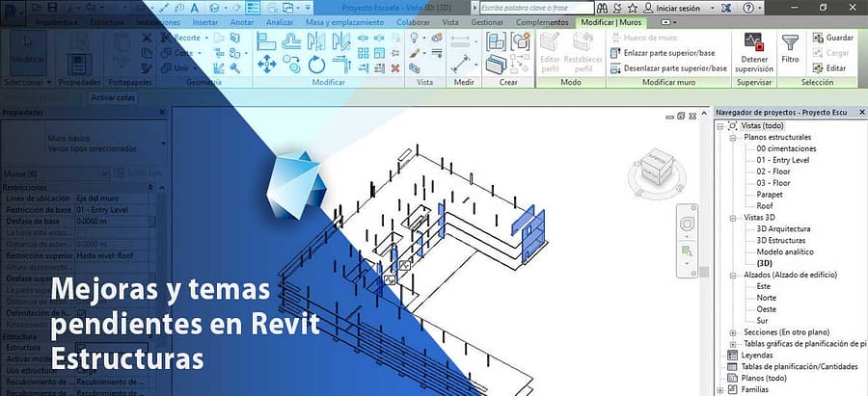
Task: Expand Secciones (En otro plano) node
Action: (732, 332)
